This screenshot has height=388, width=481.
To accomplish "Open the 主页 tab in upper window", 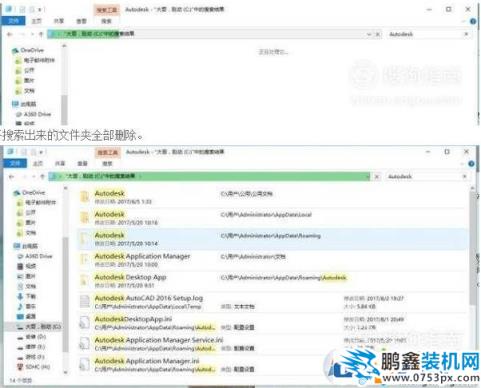I will tap(37, 21).
